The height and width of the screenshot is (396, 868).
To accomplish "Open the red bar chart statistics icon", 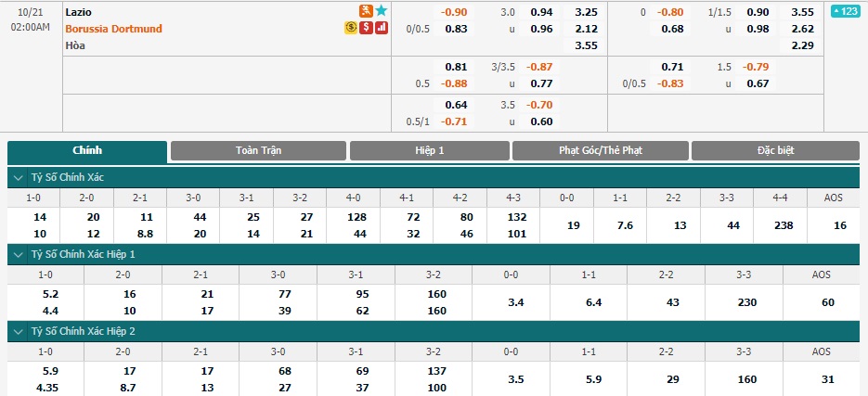I will [382, 28].
